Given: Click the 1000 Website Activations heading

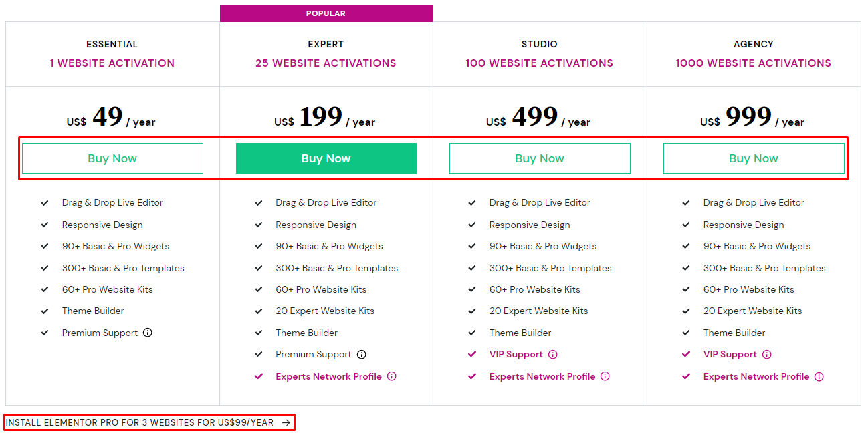Looking at the screenshot, I should (754, 63).
